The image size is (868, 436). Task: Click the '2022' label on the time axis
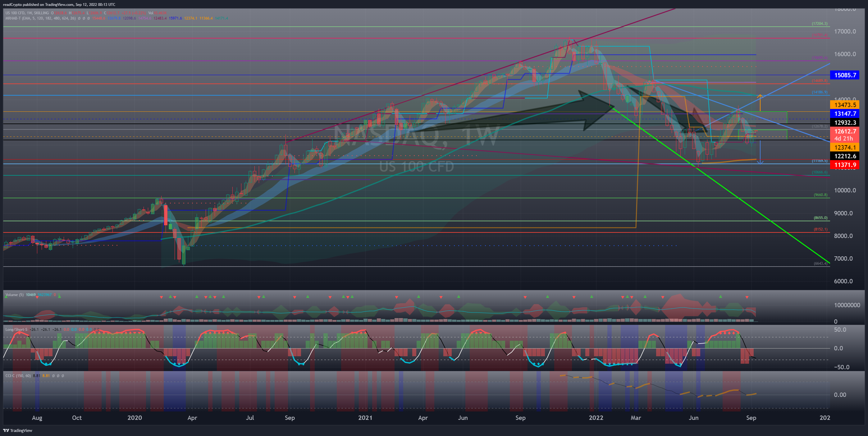pyautogui.click(x=596, y=418)
